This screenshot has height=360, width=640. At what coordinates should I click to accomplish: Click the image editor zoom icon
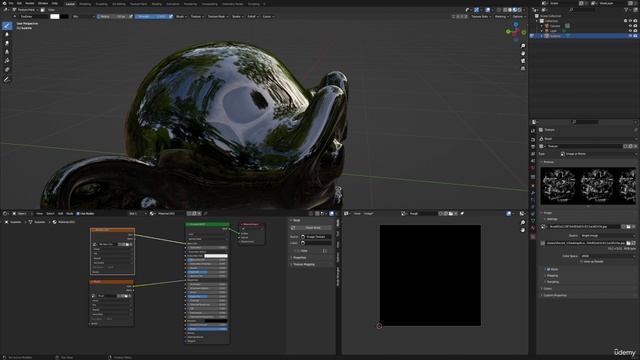point(523,222)
